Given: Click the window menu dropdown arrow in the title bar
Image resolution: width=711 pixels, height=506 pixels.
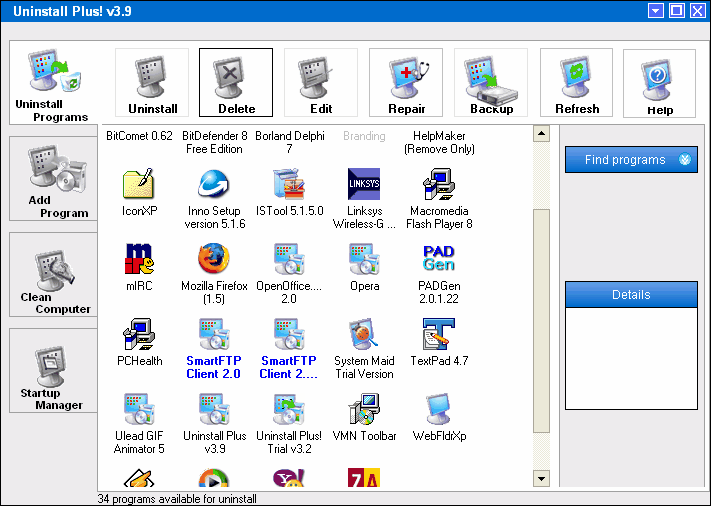Looking at the screenshot, I should (x=656, y=11).
